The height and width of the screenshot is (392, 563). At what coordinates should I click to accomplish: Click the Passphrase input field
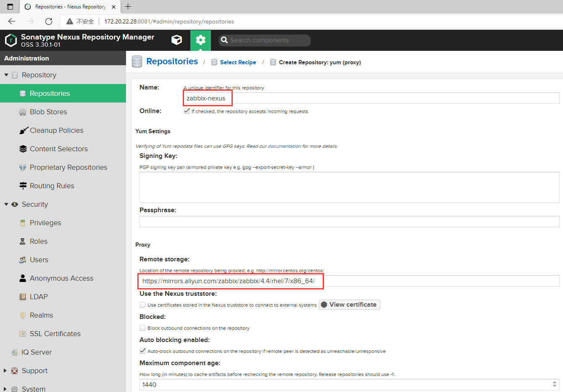(x=350, y=221)
